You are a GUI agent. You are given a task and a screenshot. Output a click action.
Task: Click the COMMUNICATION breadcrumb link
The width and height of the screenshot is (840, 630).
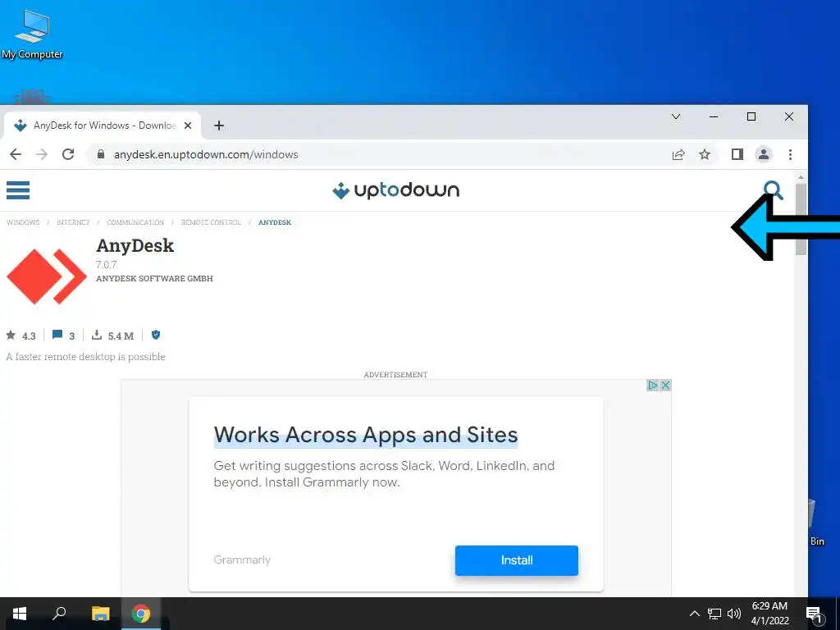tap(135, 222)
